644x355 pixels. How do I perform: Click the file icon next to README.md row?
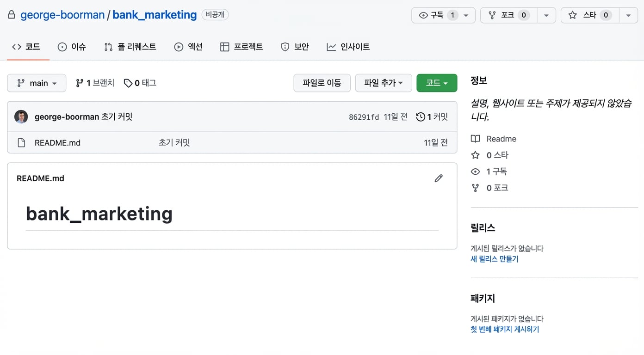(x=21, y=143)
